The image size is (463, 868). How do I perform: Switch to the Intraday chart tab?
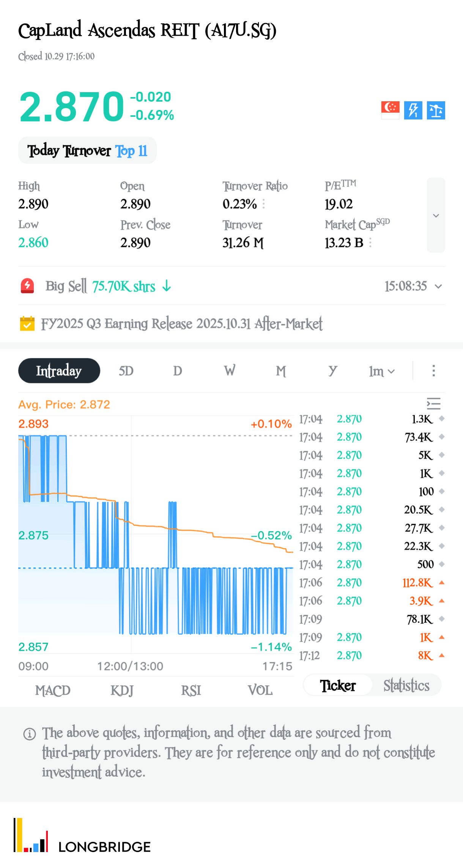[59, 370]
